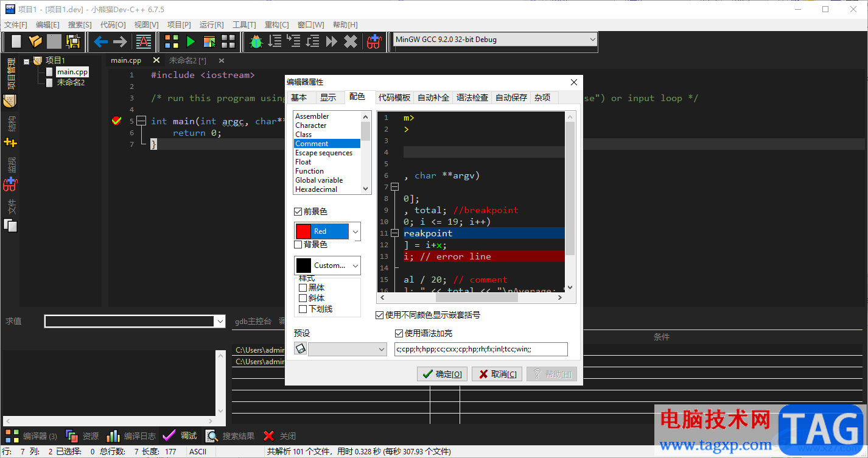
Task: Add a watch with the toolbar glasses icon
Action: click(x=374, y=41)
